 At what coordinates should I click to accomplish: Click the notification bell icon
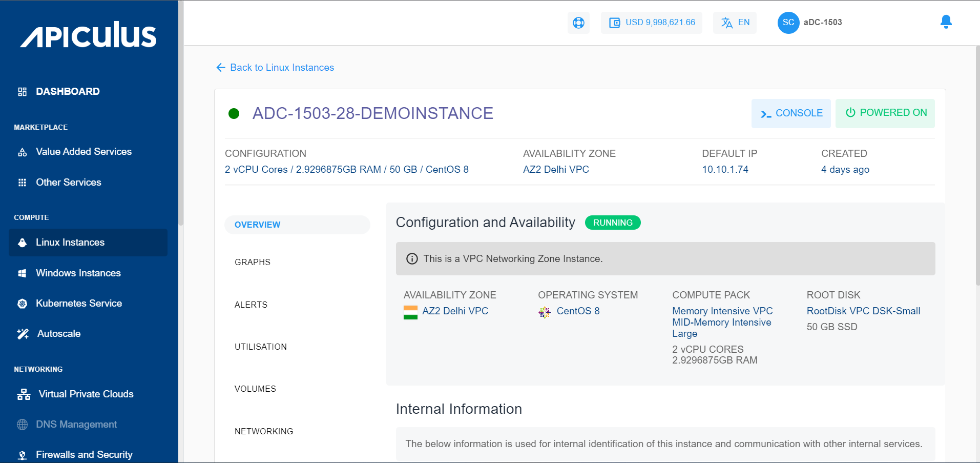[x=946, y=22]
